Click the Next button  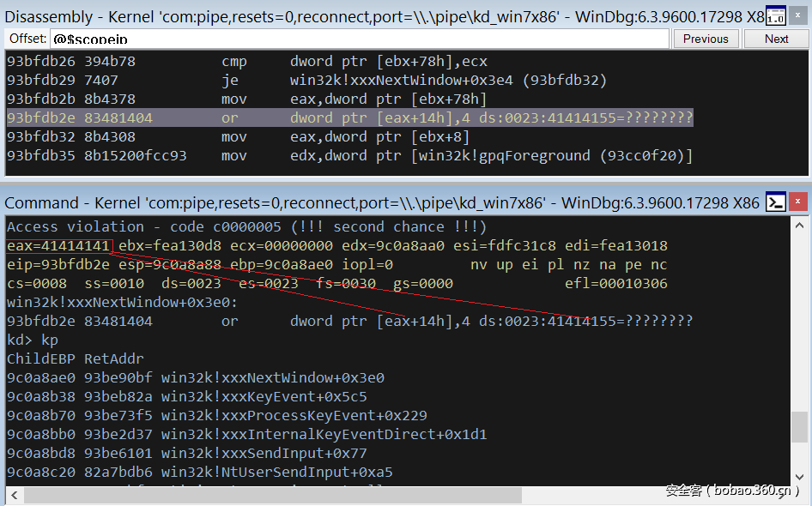[x=776, y=39]
